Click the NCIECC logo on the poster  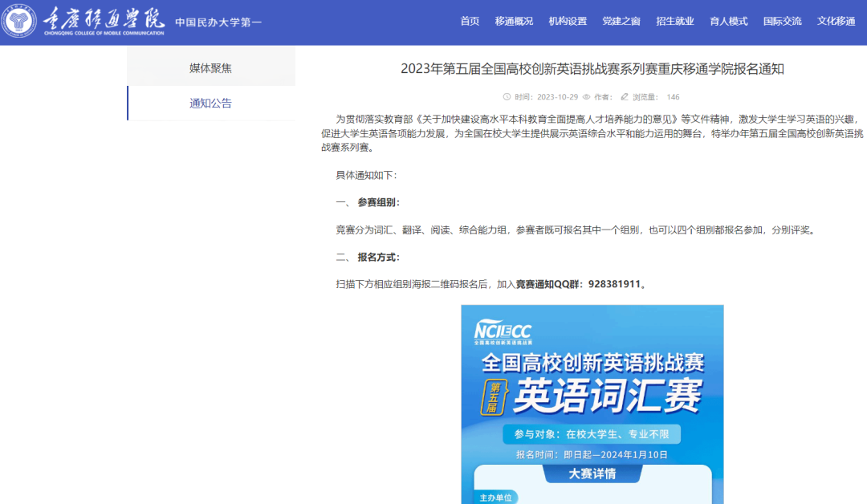[503, 331]
